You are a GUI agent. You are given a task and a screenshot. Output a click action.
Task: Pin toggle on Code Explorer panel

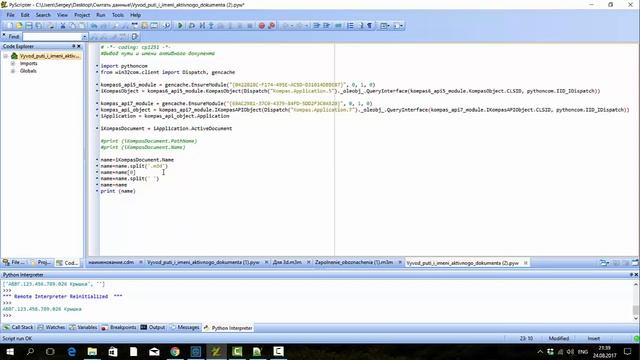(x=74, y=47)
